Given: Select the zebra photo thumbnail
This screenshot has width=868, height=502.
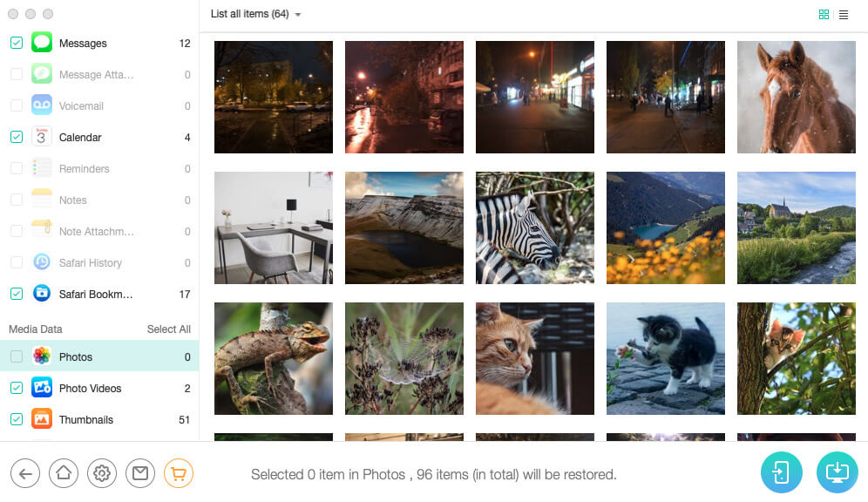Looking at the screenshot, I should click(535, 227).
